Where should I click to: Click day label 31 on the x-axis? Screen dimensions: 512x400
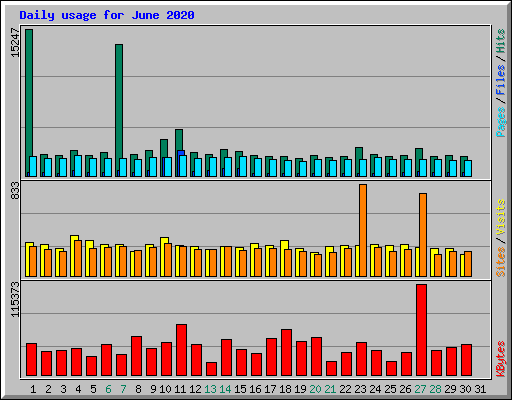tap(480, 389)
